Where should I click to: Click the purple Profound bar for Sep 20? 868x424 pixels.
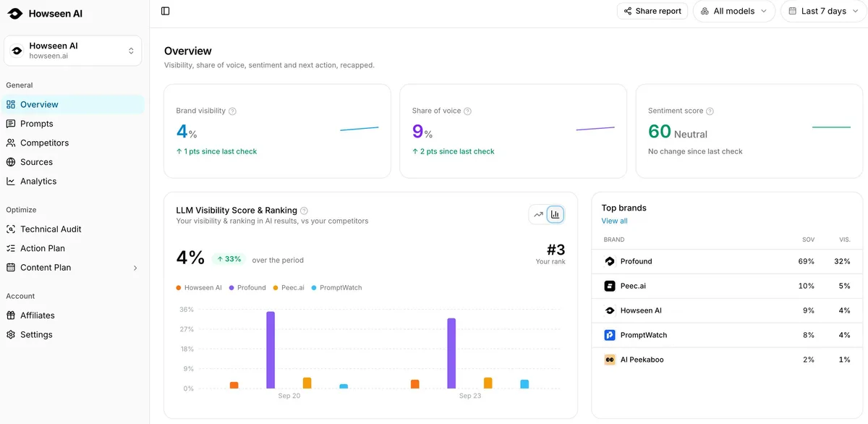coord(271,350)
